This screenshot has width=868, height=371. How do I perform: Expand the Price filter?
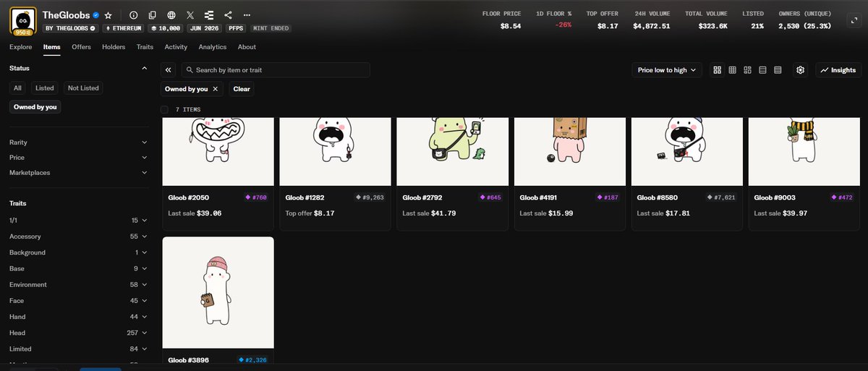(x=78, y=158)
